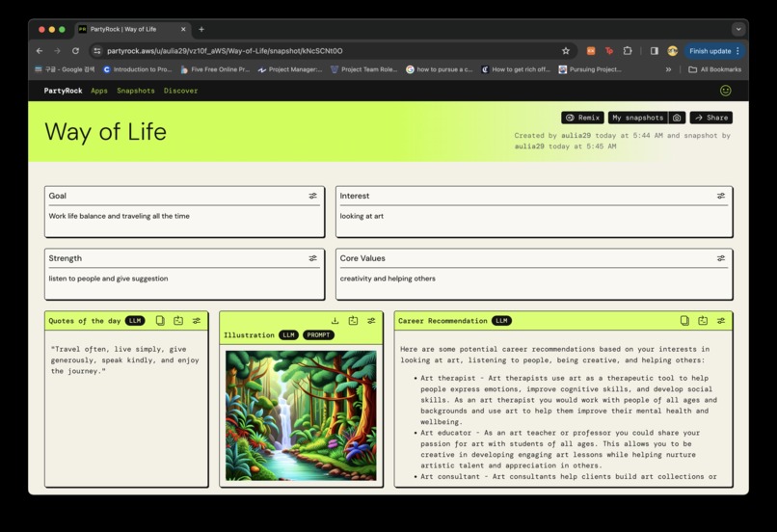Image resolution: width=777 pixels, height=532 pixels.
Task: Open the how to pursue a c... bookmark
Action: [x=440, y=69]
